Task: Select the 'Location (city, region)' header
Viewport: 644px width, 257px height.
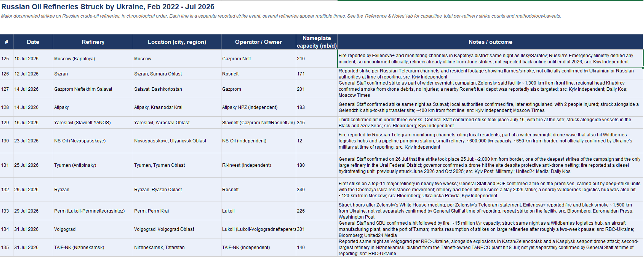Action: (x=177, y=42)
